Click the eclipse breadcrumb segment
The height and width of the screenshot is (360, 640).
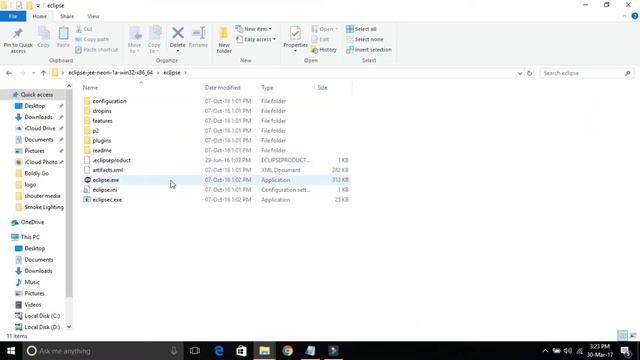pos(172,73)
